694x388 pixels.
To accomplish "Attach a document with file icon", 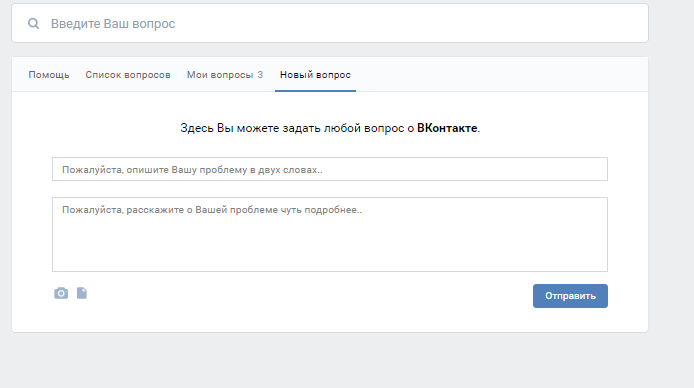I will (82, 293).
